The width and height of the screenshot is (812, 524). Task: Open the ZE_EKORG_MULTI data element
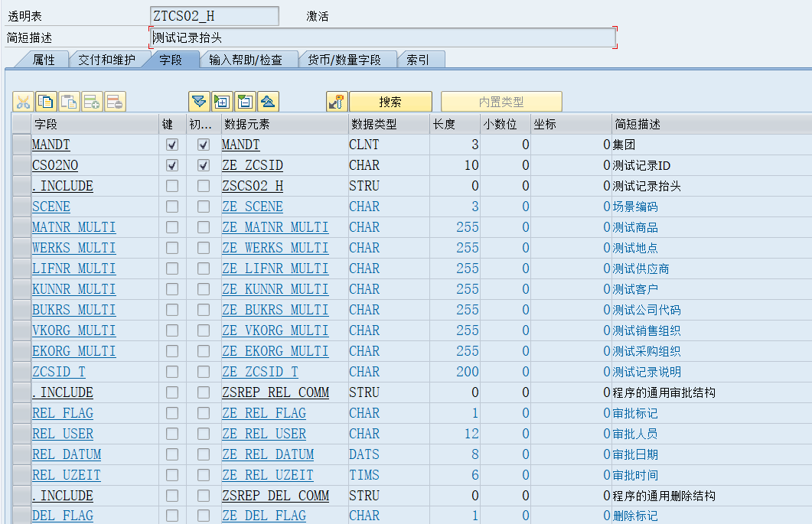pos(275,351)
